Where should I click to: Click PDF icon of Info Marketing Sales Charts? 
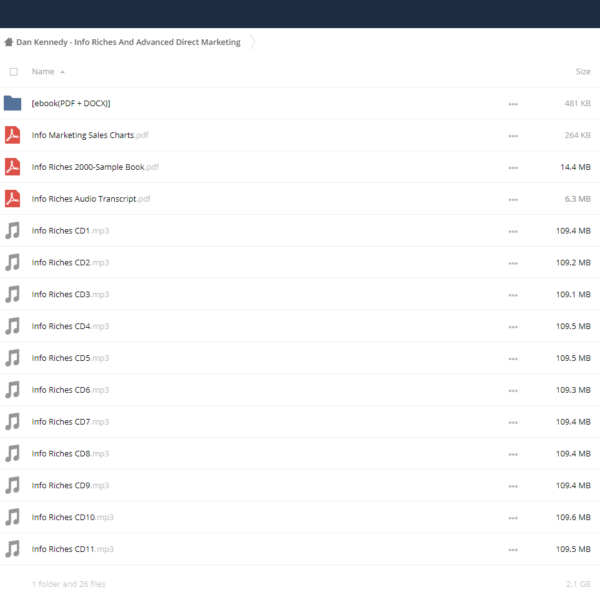13,135
